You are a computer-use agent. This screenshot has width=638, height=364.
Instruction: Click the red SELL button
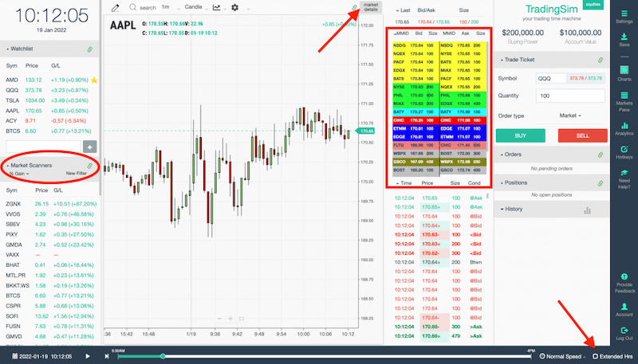tap(583, 135)
